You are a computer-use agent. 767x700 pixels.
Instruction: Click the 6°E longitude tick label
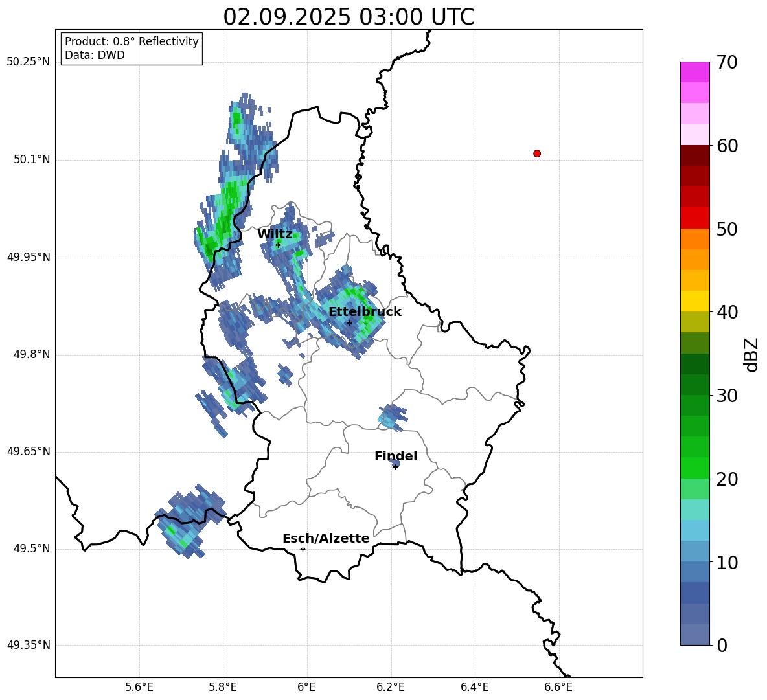pyautogui.click(x=307, y=687)
